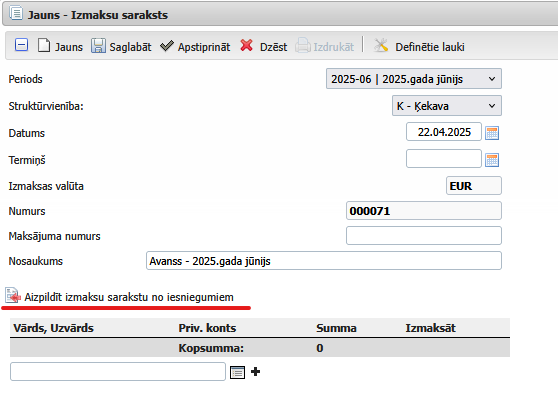Click the fill-from-applications document icon
This screenshot has height=395, width=558.
13,296
